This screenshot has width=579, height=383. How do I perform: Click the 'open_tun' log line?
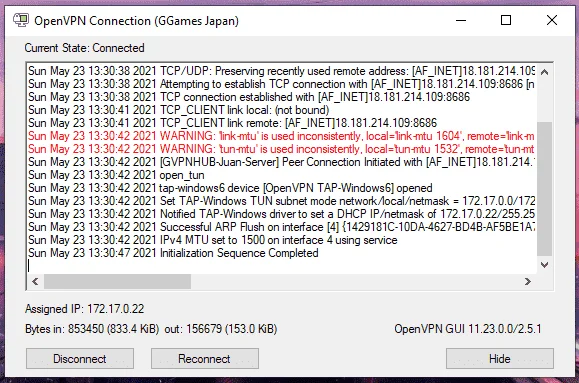pyautogui.click(x=116, y=175)
